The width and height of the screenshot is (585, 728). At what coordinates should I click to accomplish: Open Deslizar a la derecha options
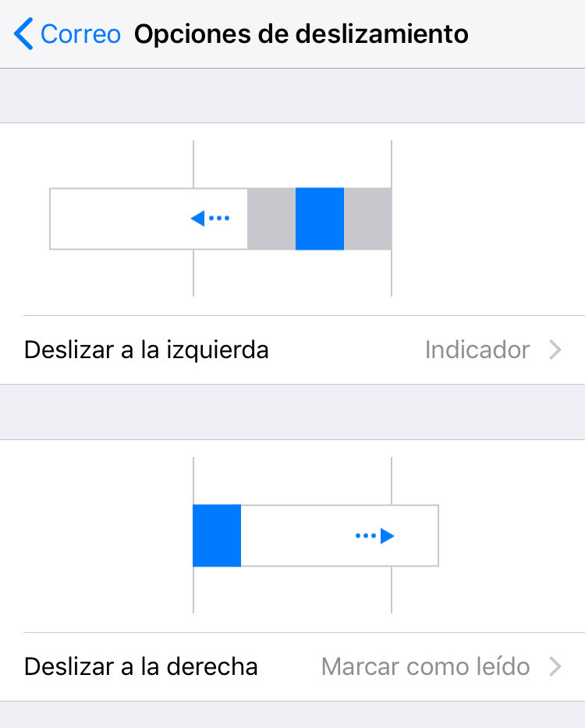(292, 666)
